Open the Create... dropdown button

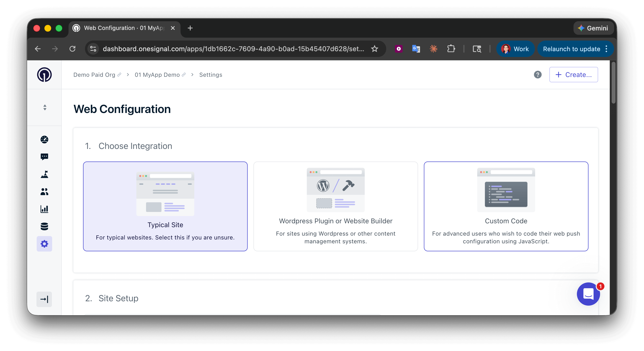[573, 75]
